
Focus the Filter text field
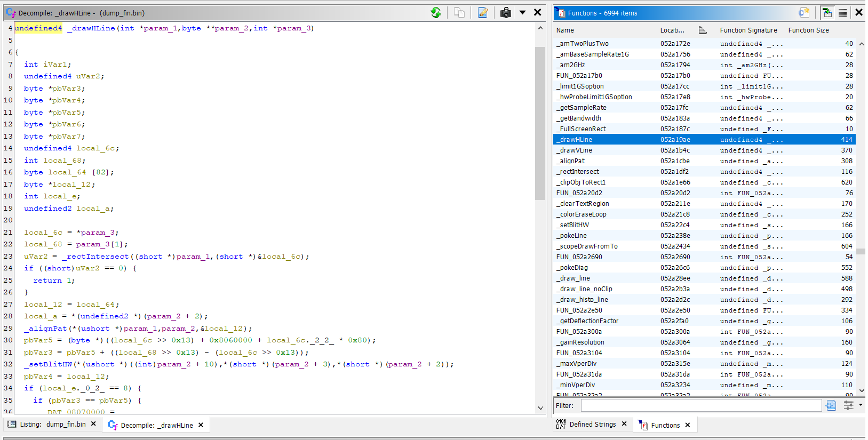pyautogui.click(x=701, y=405)
